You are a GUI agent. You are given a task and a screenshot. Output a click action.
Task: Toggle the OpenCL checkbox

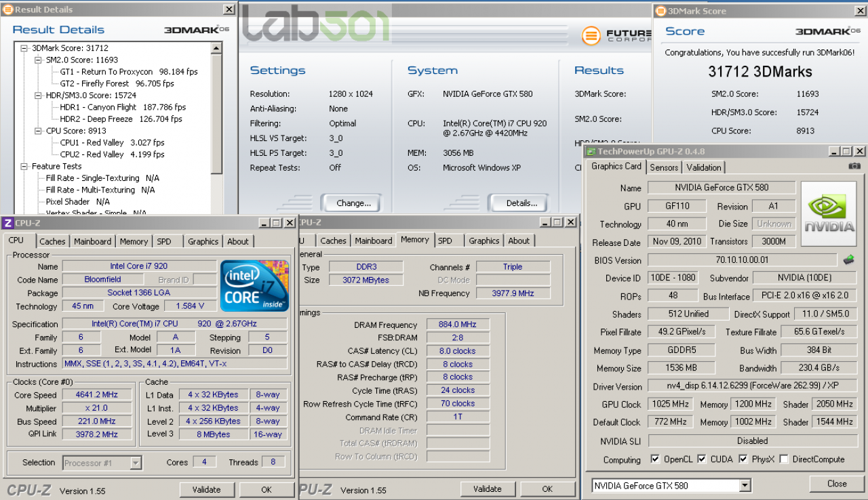click(655, 459)
